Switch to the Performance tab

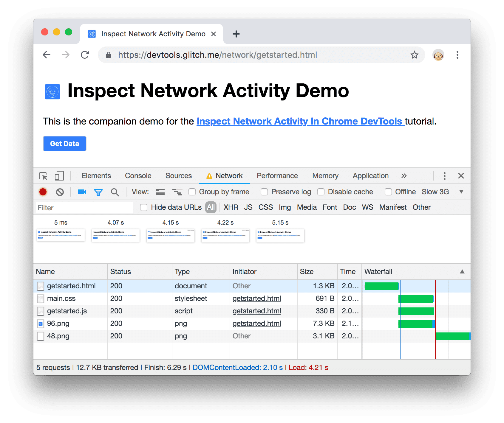click(x=277, y=176)
